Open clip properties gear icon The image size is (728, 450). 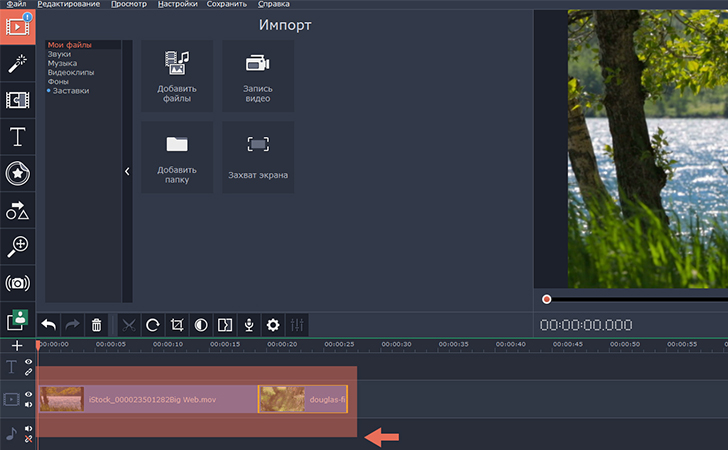tap(273, 325)
